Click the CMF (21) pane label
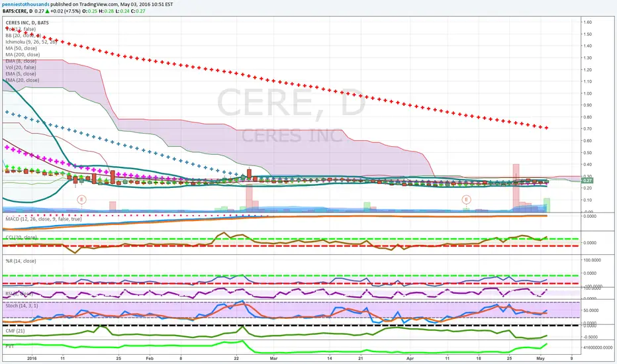This screenshot has width=617, height=364. pyautogui.click(x=15, y=331)
